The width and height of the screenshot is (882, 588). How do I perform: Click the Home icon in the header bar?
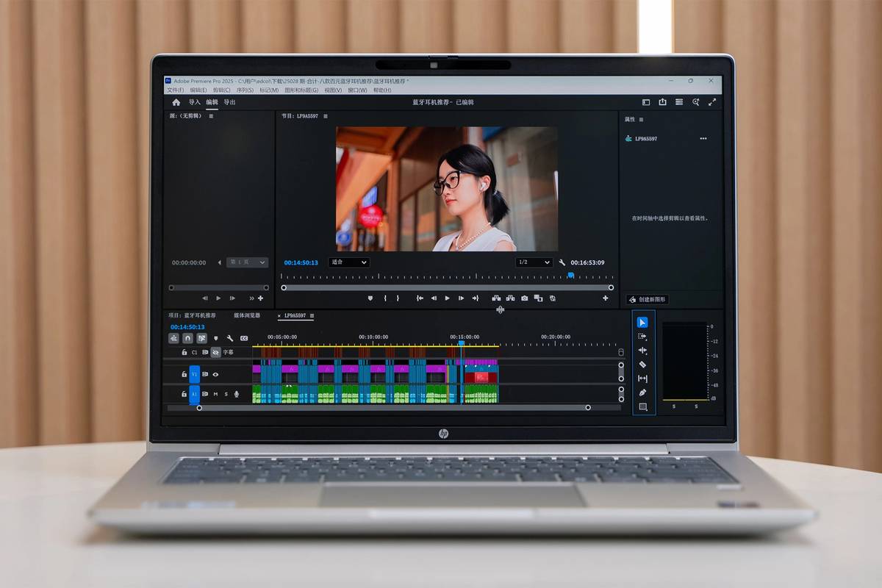pos(176,102)
